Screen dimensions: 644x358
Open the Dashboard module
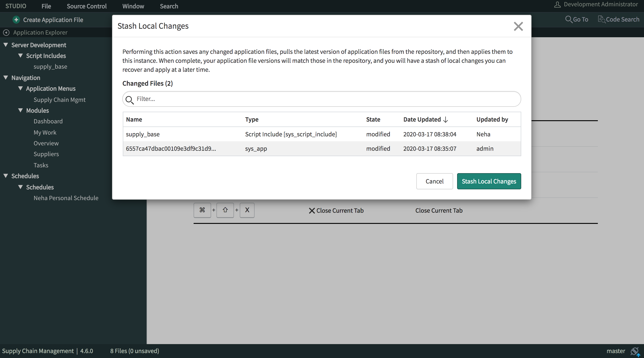point(48,121)
